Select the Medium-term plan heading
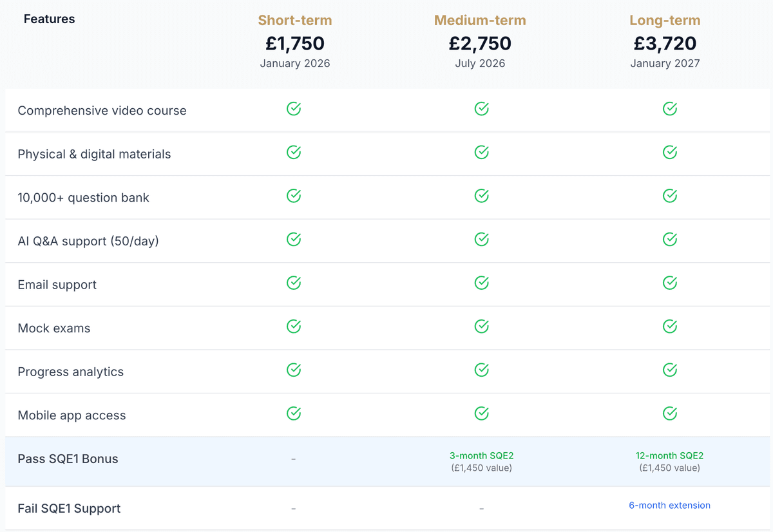 click(x=480, y=21)
